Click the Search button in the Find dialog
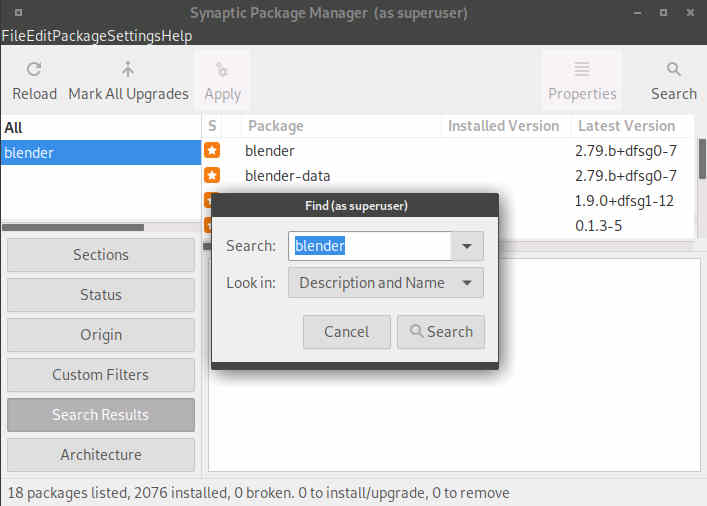The image size is (707, 506). 441,332
